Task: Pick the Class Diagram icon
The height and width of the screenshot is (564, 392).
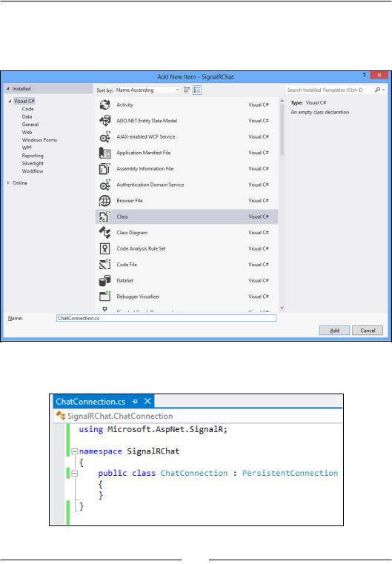Action: click(104, 233)
